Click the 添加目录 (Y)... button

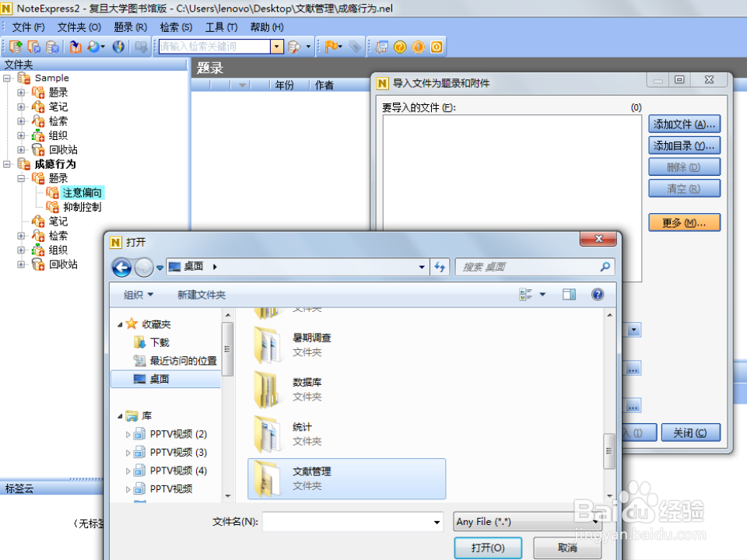coord(684,145)
